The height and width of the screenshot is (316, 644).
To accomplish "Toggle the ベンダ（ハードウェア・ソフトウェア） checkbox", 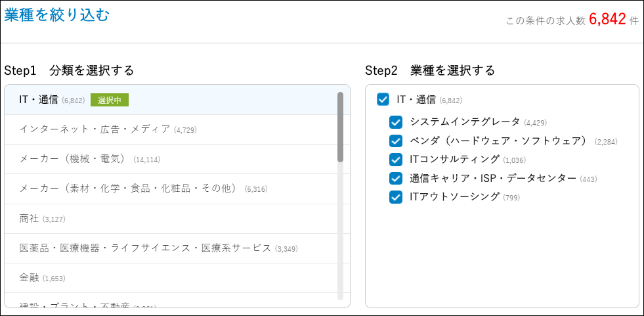I will 396,141.
